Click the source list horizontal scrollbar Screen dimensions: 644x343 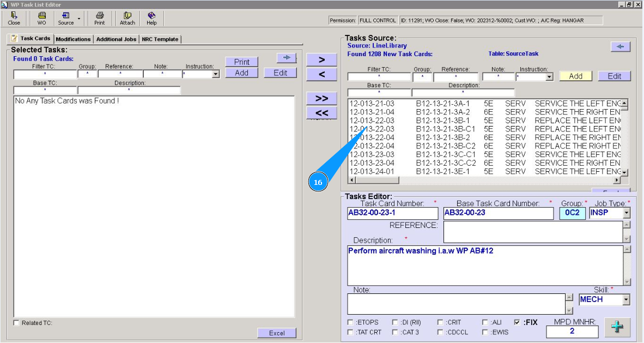coord(484,180)
